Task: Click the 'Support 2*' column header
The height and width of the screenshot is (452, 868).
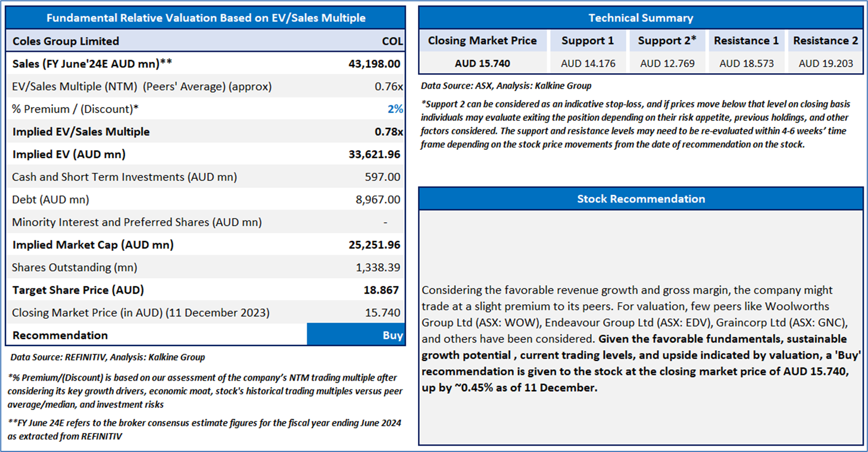Action: pyautogui.click(x=667, y=40)
